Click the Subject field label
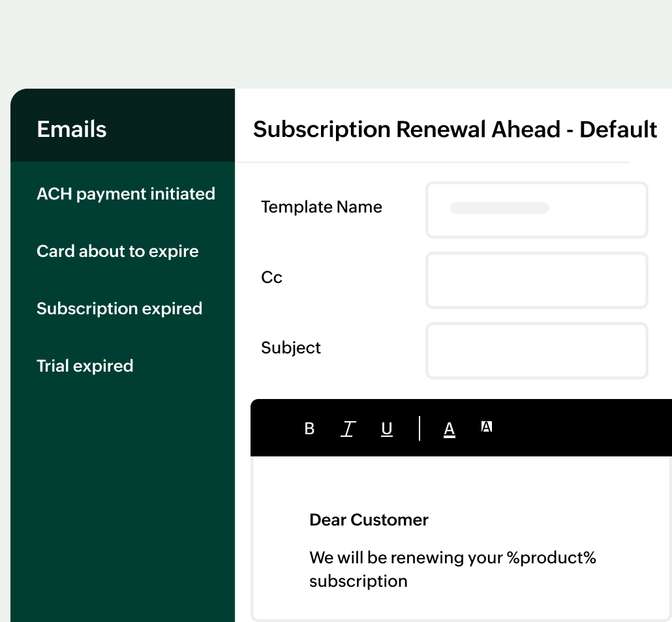Screen dimensions: 672x622 click(x=291, y=348)
